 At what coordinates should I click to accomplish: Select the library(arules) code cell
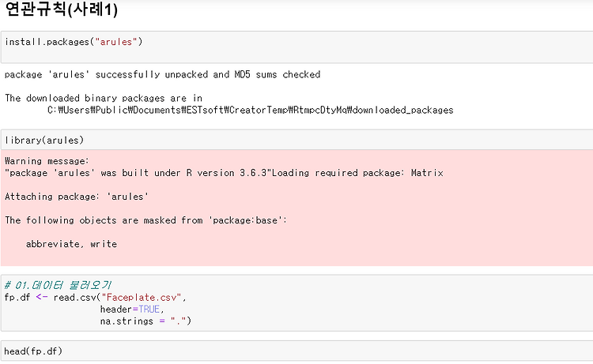pyautogui.click(x=296, y=140)
